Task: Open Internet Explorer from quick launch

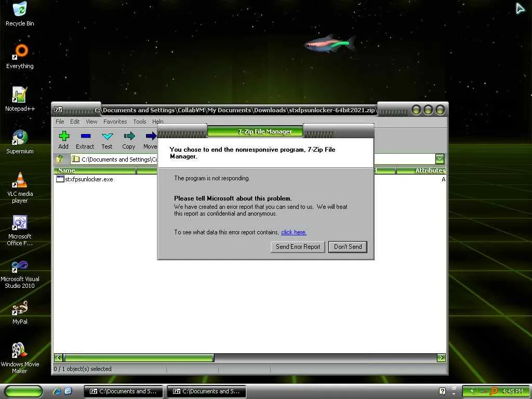Action: tap(57, 391)
